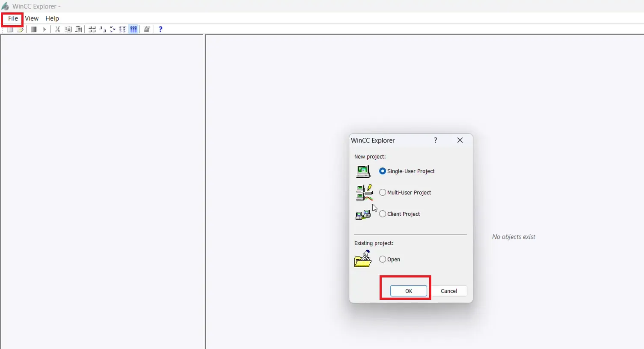This screenshot has width=644, height=349.
Task: Confirm the dialog with OK
Action: pyautogui.click(x=409, y=291)
